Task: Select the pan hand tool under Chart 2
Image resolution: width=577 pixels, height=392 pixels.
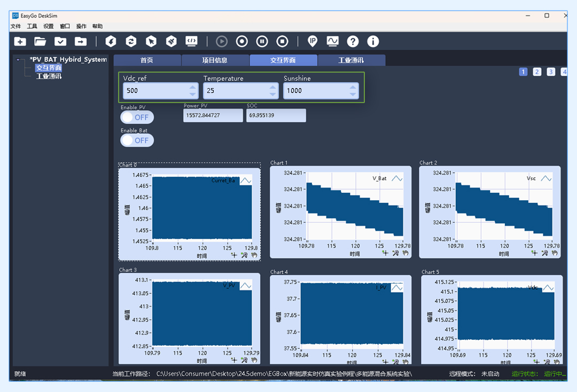Action: [x=555, y=253]
